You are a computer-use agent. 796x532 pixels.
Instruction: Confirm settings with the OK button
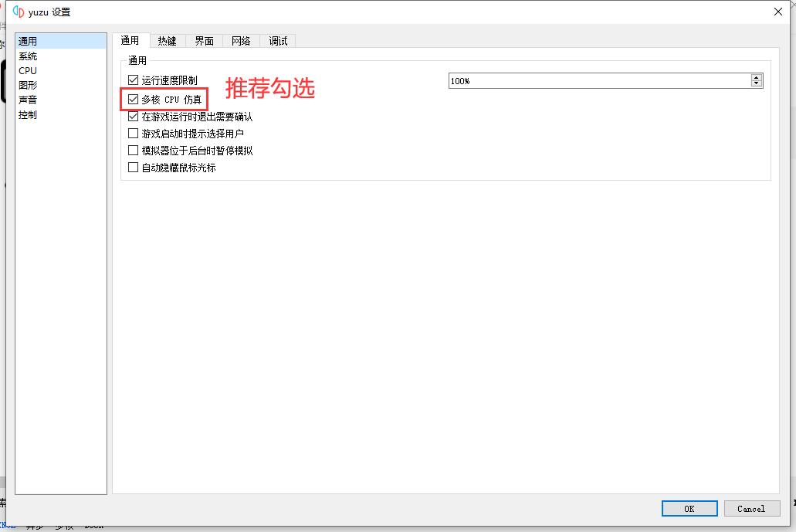[689, 508]
